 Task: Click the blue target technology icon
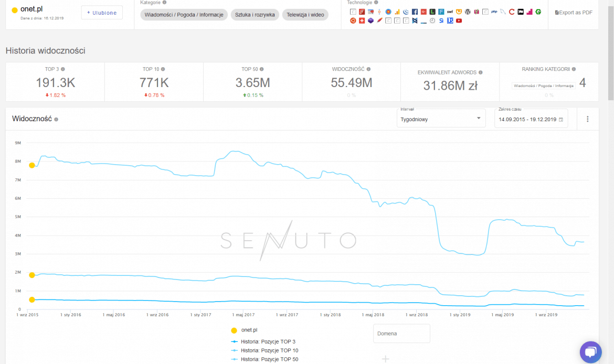[x=388, y=12]
